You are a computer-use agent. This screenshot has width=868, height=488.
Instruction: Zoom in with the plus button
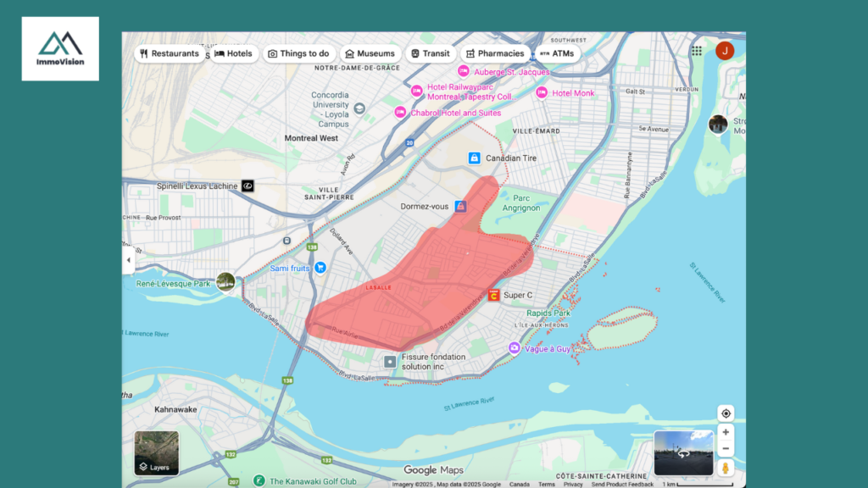click(x=726, y=432)
